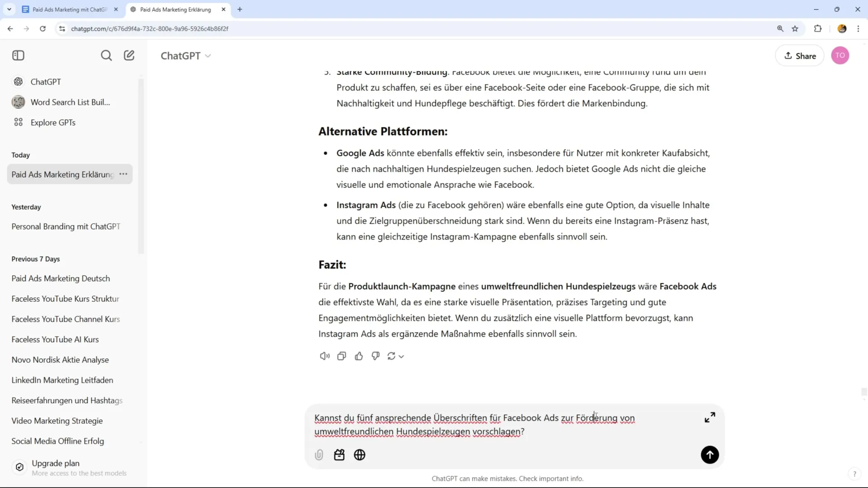Click the Alternative Plattformen: heading

(383, 131)
